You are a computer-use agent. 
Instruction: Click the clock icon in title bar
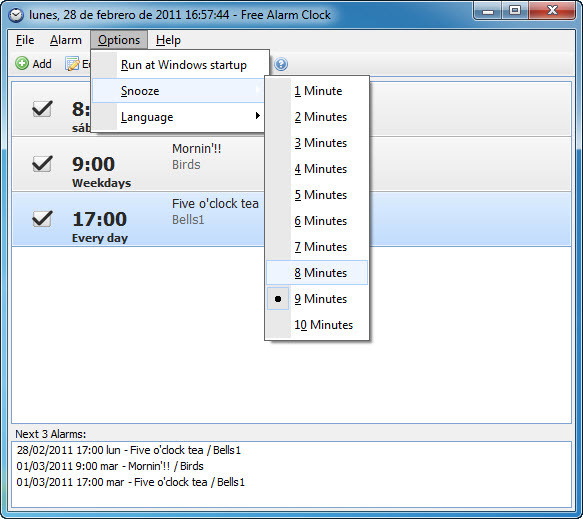tap(16, 15)
